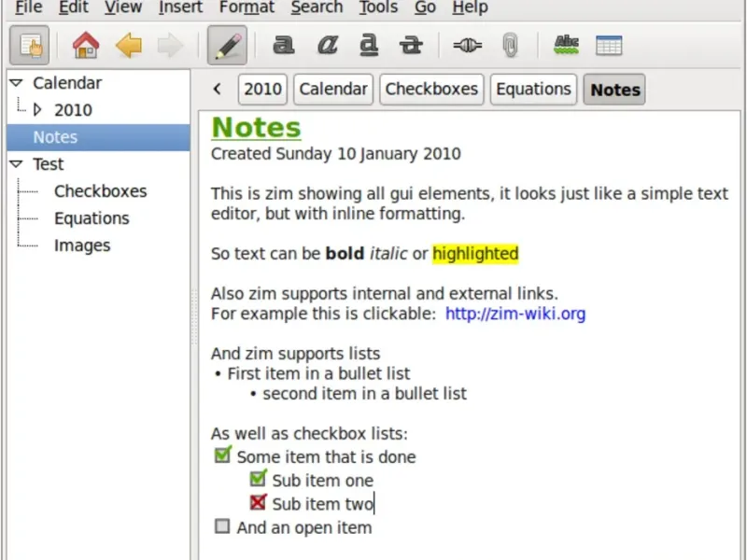Viewport: 747px width, 560px height.
Task: Click the green Notes page heading
Action: tap(256, 128)
